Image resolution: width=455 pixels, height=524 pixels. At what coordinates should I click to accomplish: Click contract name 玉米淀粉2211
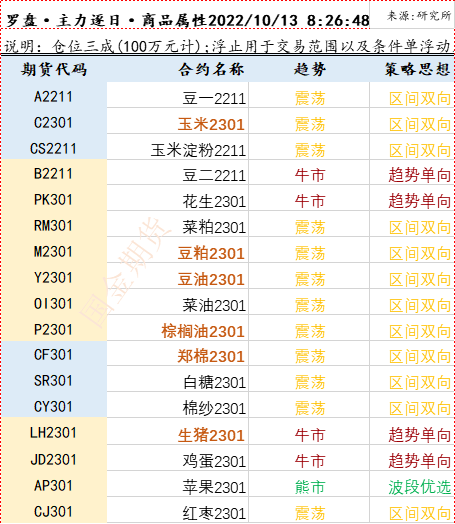tap(198, 150)
